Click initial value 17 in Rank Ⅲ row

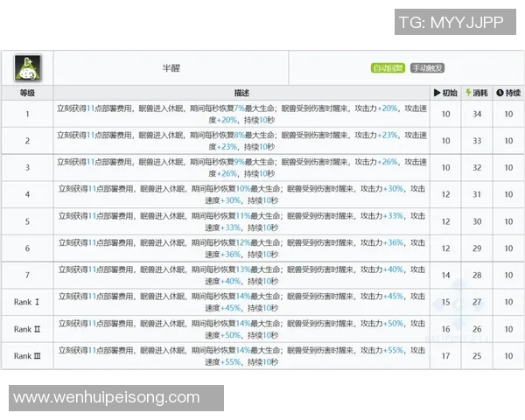[445, 356]
